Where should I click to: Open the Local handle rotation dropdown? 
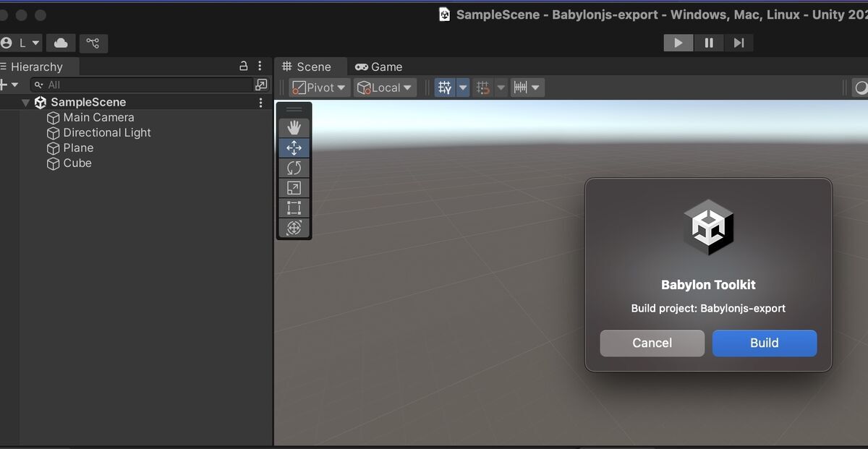pos(384,87)
